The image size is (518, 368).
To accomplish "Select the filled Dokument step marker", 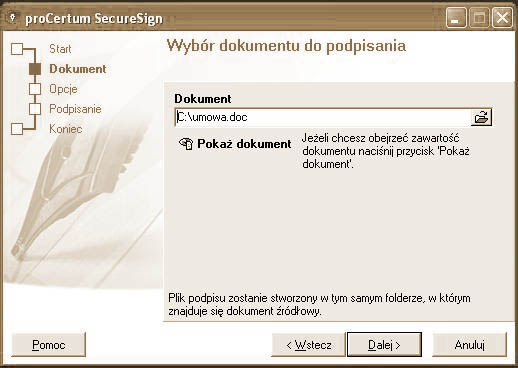I will pyautogui.click(x=35, y=69).
